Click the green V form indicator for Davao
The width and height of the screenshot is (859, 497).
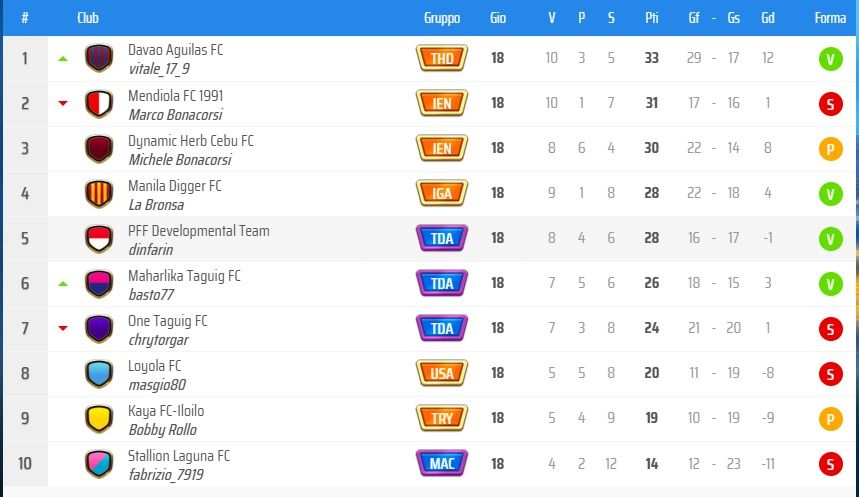831,59
